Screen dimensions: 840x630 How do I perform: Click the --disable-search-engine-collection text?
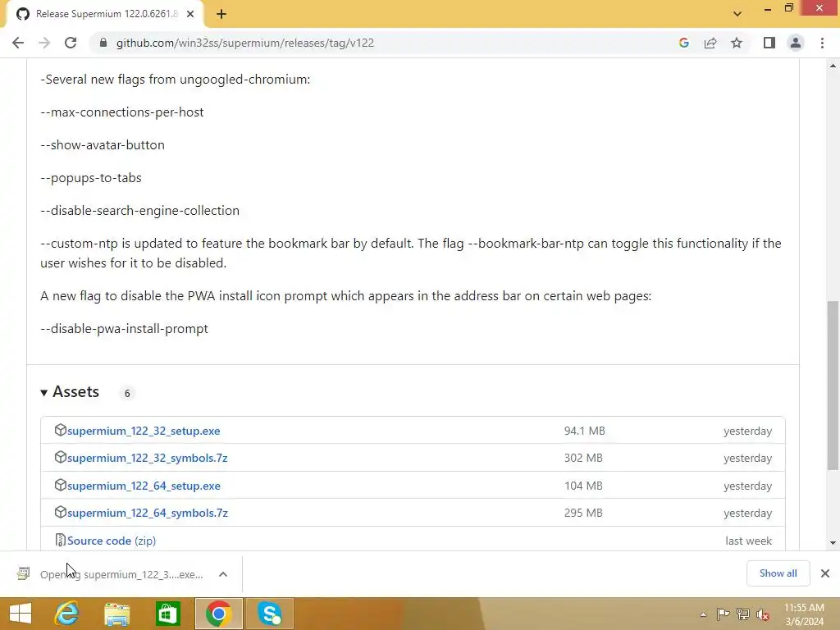tap(139, 211)
